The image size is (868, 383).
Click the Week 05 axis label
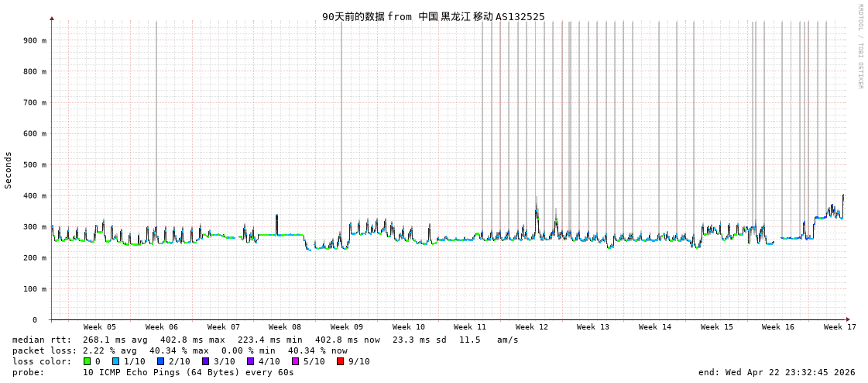[100, 327]
